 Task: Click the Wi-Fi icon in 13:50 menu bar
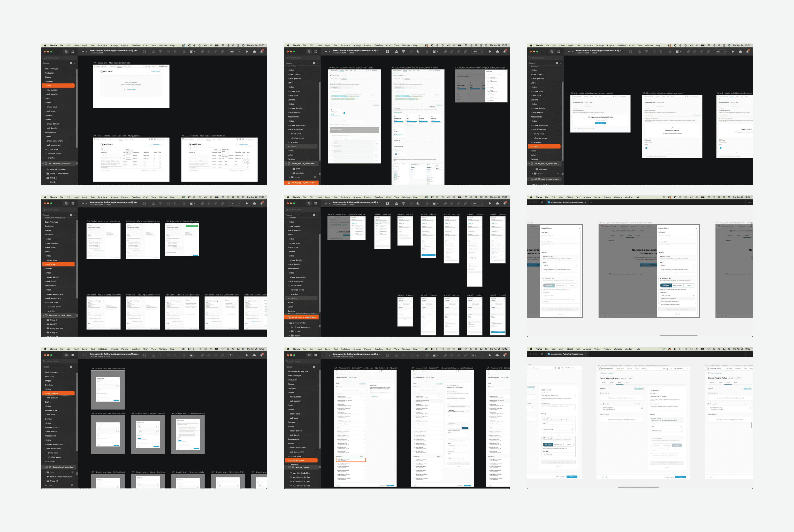pos(466,45)
